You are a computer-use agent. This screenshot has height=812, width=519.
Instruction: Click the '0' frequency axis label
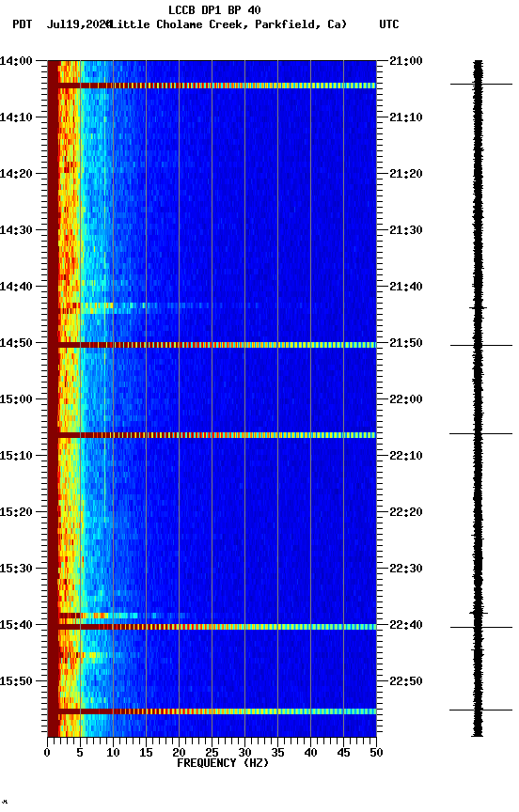[x=47, y=753]
